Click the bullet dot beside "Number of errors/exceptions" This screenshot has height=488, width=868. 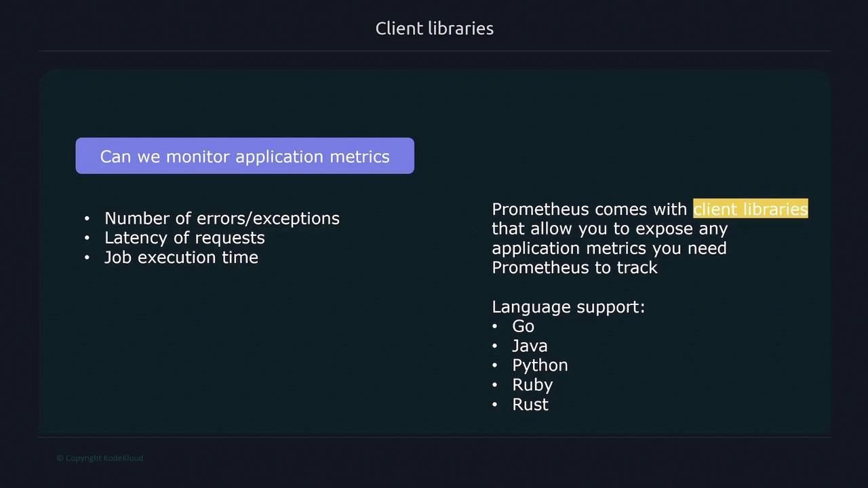coord(87,219)
